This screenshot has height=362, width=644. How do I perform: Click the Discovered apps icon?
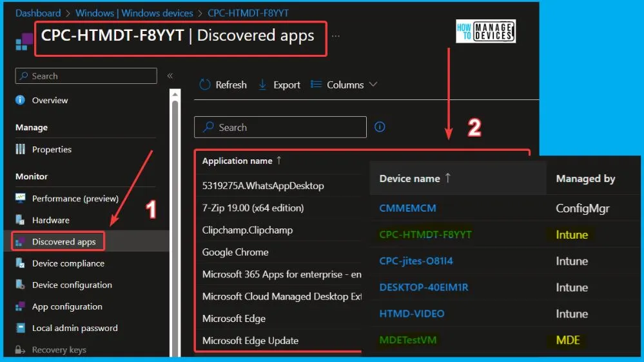coord(20,241)
